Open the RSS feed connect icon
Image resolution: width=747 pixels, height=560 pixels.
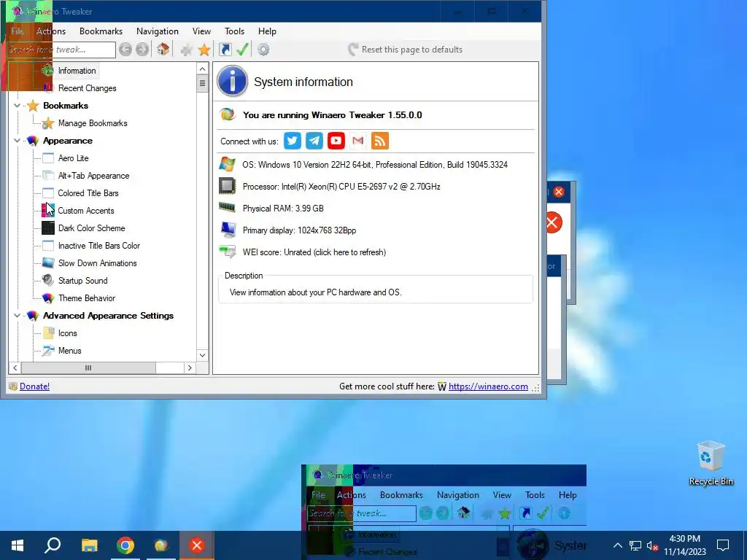(x=379, y=141)
